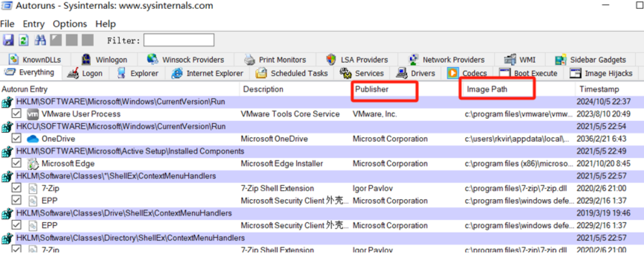
Task: Switch to the LSA Providers tab
Action: pyautogui.click(x=356, y=60)
